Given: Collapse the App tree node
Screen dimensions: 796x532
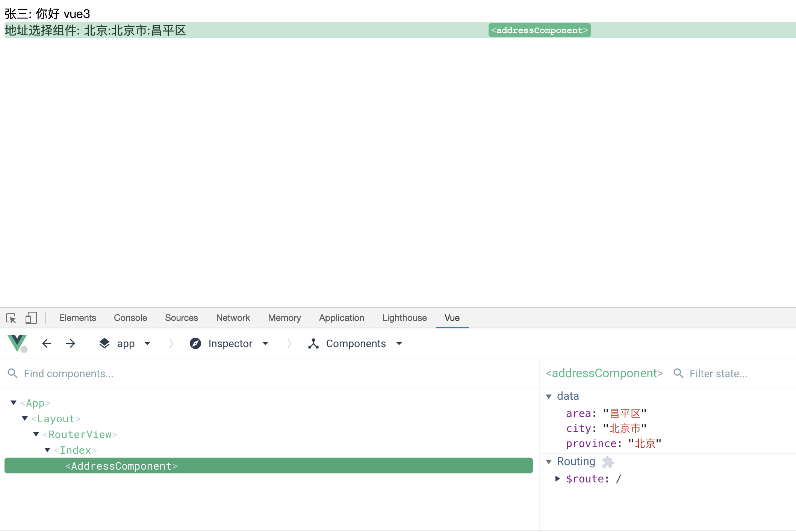Looking at the screenshot, I should [x=14, y=403].
